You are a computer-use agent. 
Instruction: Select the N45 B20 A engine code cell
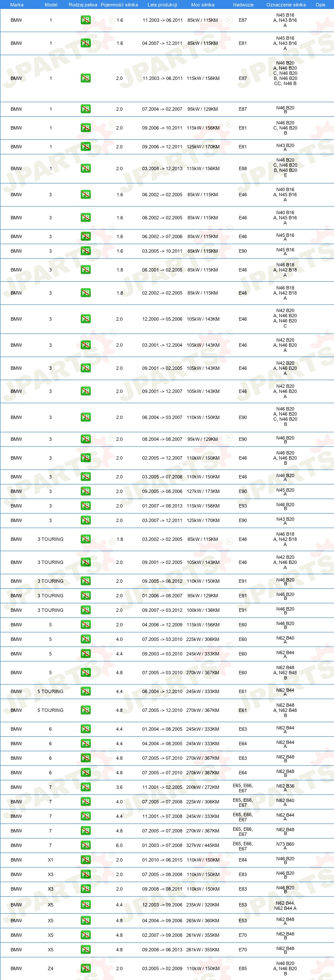click(285, 492)
